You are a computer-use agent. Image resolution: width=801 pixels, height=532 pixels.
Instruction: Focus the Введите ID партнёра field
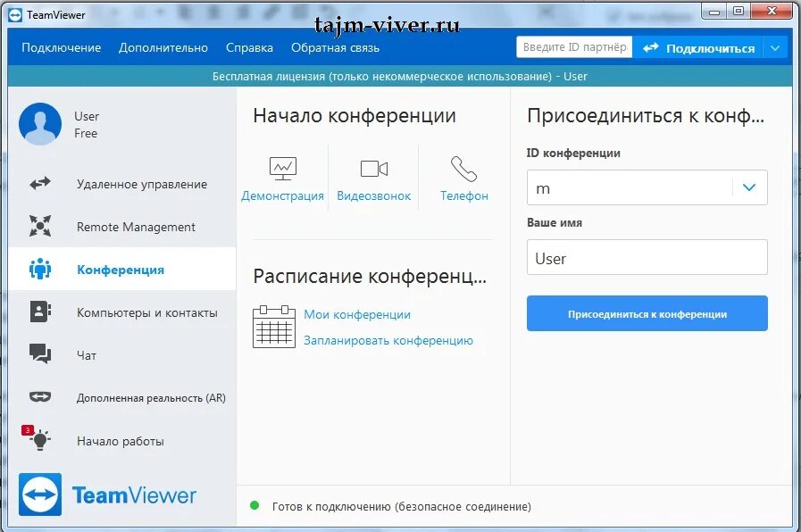[x=574, y=47]
